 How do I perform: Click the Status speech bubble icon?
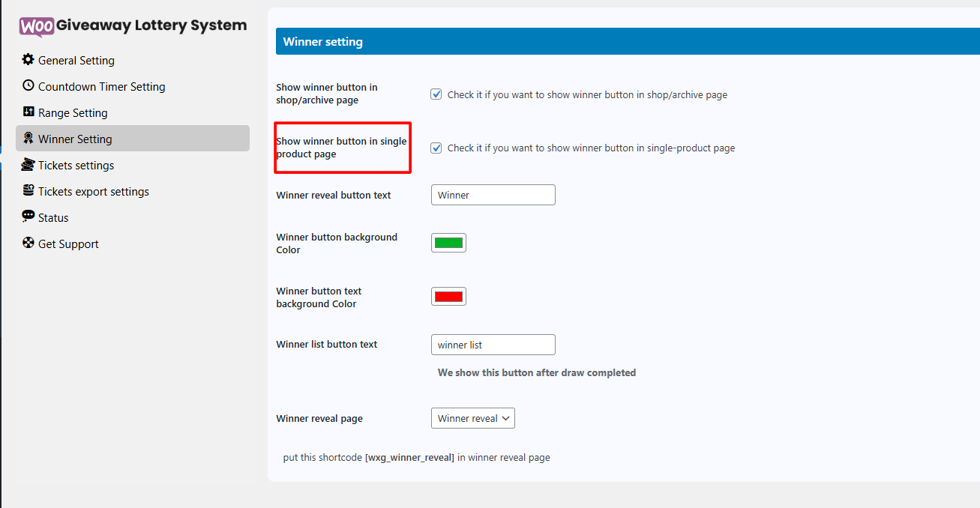coord(28,217)
